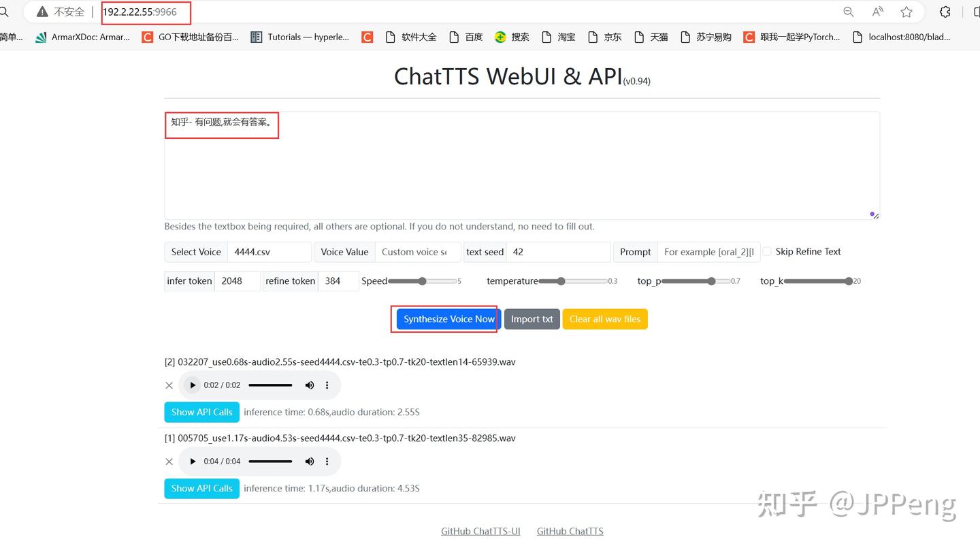Screen dimensions: 980x548
Task: Mute the first audio player's volume icon
Action: (x=310, y=385)
